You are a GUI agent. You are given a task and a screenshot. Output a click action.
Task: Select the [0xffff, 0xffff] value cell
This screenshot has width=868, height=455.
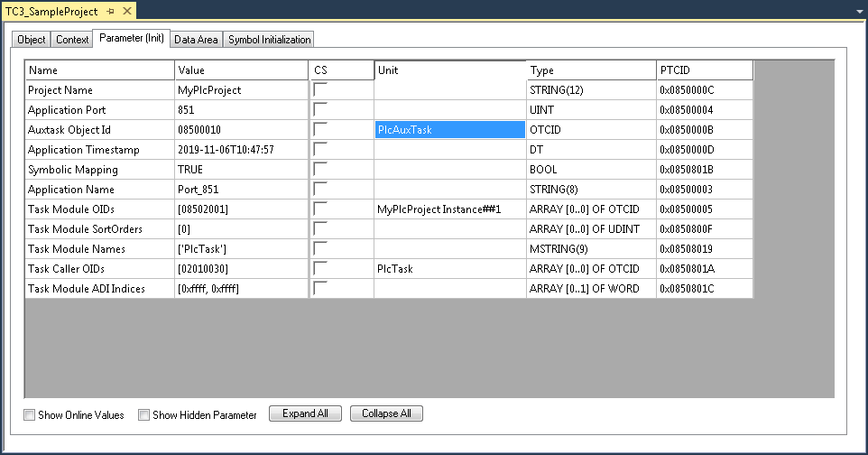click(x=241, y=289)
